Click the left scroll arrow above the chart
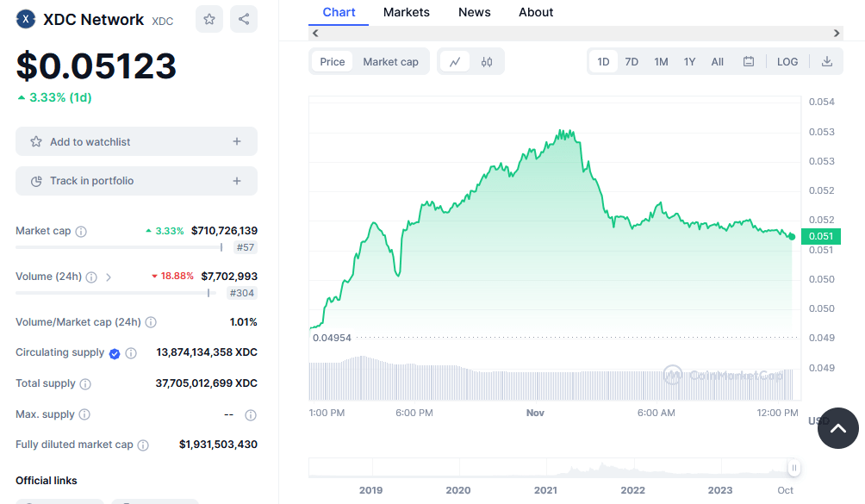This screenshot has width=865, height=504. (314, 33)
